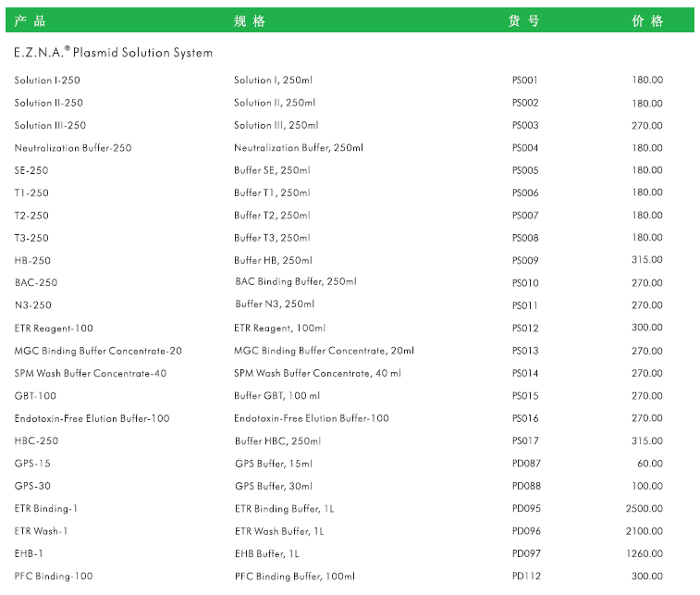Click product name N3-250
The width and height of the screenshot is (700, 595).
click(33, 305)
